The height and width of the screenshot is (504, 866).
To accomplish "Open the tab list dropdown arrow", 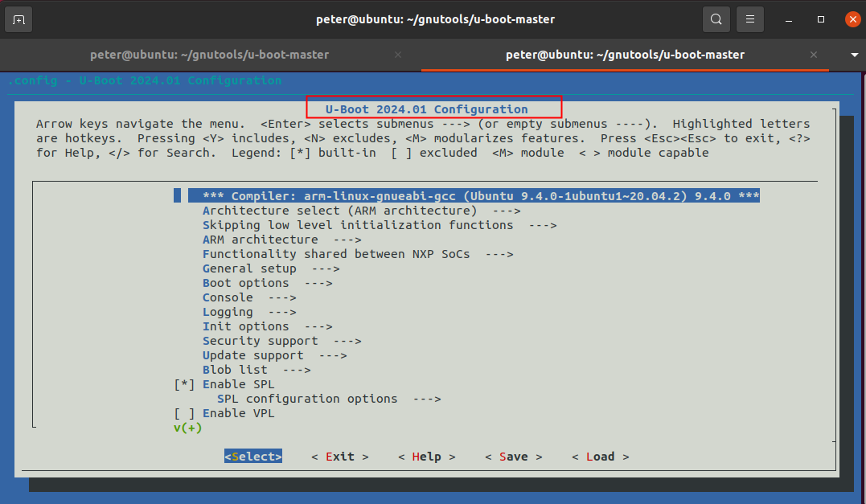I will (854, 55).
